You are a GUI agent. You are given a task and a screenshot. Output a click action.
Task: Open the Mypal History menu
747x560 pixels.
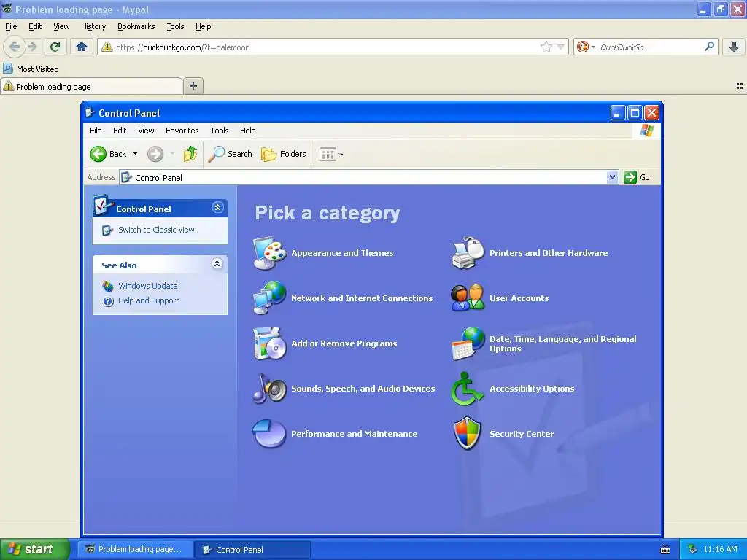93,26
